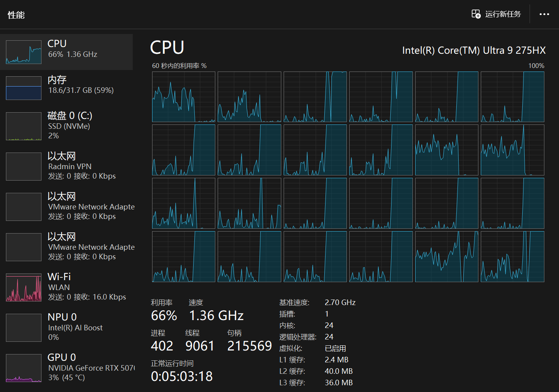The image size is (559, 392).
Task: Click the bottom-right logical processor graph
Action: pyautogui.click(x=512, y=256)
